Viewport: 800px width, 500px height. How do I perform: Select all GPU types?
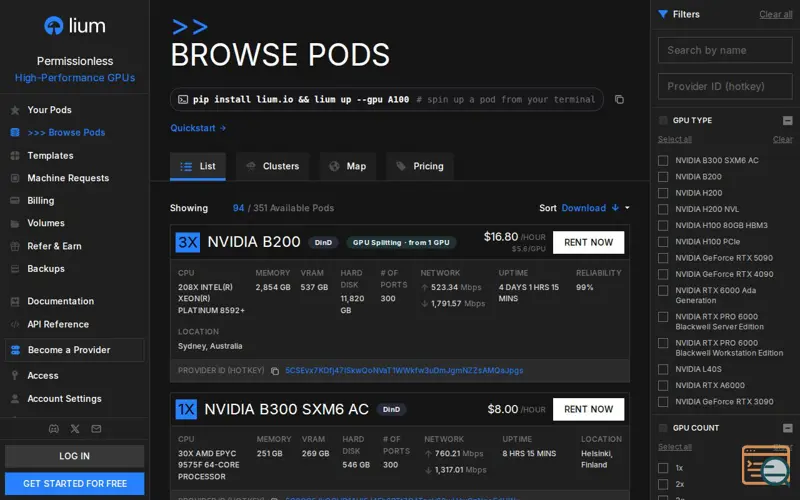pos(674,139)
